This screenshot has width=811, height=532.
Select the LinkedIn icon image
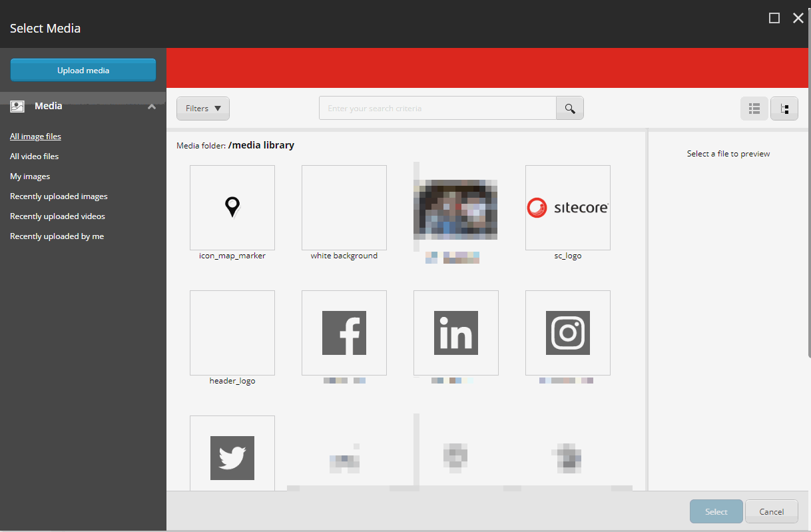tap(455, 333)
